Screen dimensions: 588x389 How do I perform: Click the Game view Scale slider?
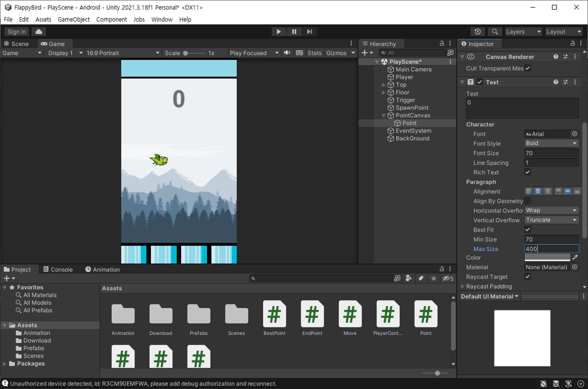[x=195, y=53]
